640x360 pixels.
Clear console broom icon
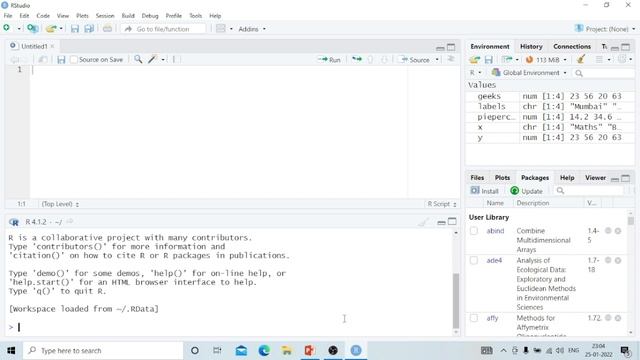[423, 222]
